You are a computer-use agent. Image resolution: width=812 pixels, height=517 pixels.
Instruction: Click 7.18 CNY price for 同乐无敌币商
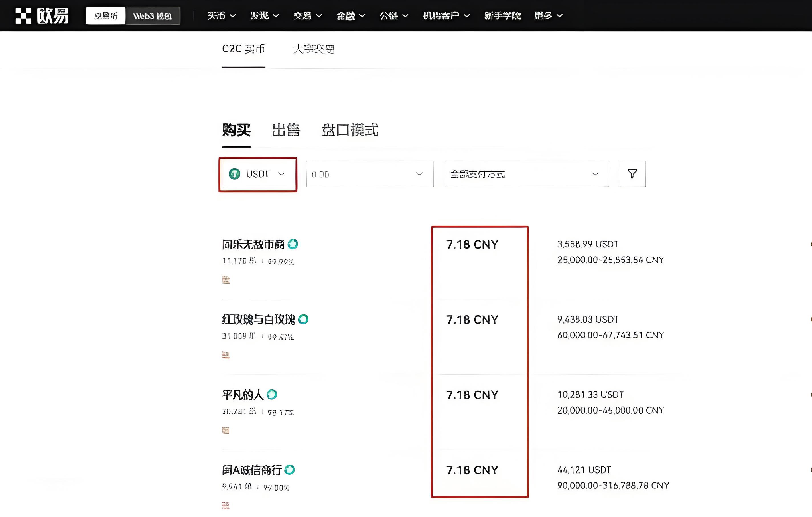click(472, 244)
